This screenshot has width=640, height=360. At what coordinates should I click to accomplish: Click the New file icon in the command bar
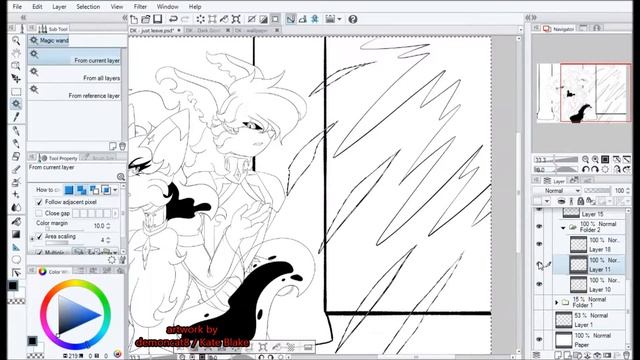[134, 19]
